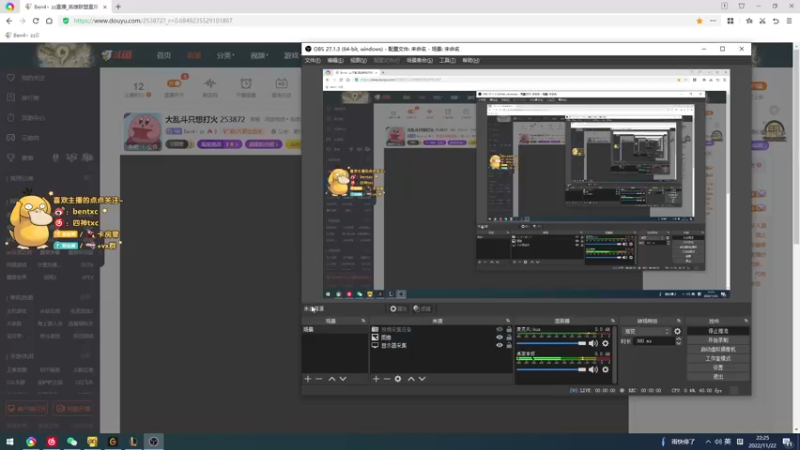Toggle visibility of 图像 source
Screen dimensions: 800x450
click(499, 337)
